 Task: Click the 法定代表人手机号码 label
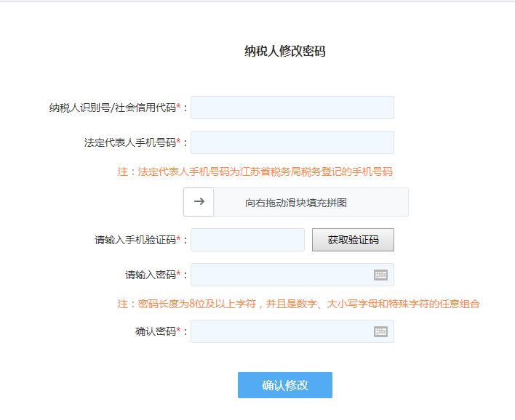tap(129, 142)
